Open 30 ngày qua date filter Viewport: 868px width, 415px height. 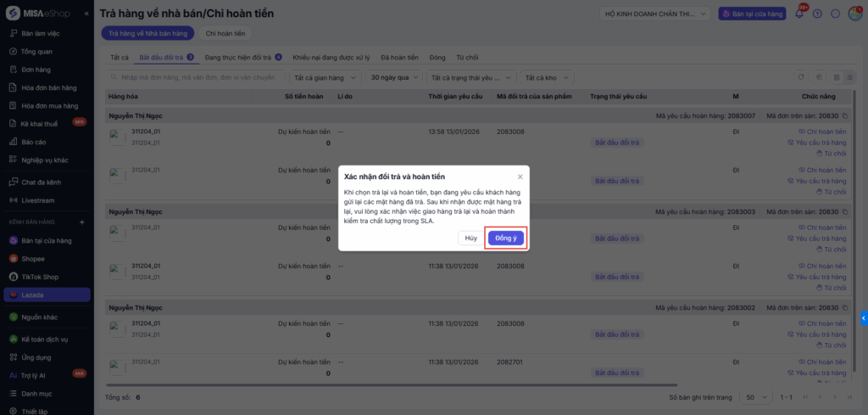[x=393, y=77]
